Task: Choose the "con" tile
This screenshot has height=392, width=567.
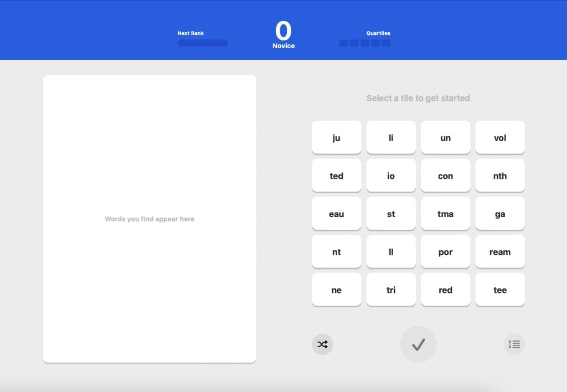Action: (445, 176)
